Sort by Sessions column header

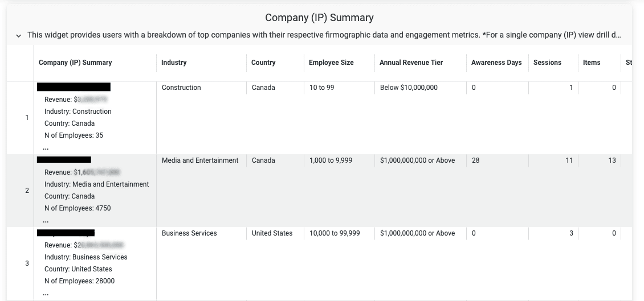pyautogui.click(x=547, y=63)
